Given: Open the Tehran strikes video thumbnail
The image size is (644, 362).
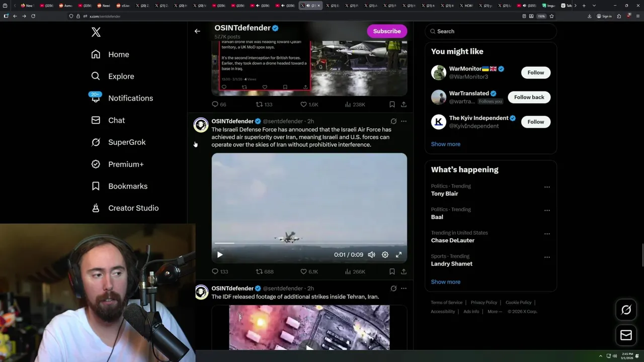Looking at the screenshot, I should 309,327.
